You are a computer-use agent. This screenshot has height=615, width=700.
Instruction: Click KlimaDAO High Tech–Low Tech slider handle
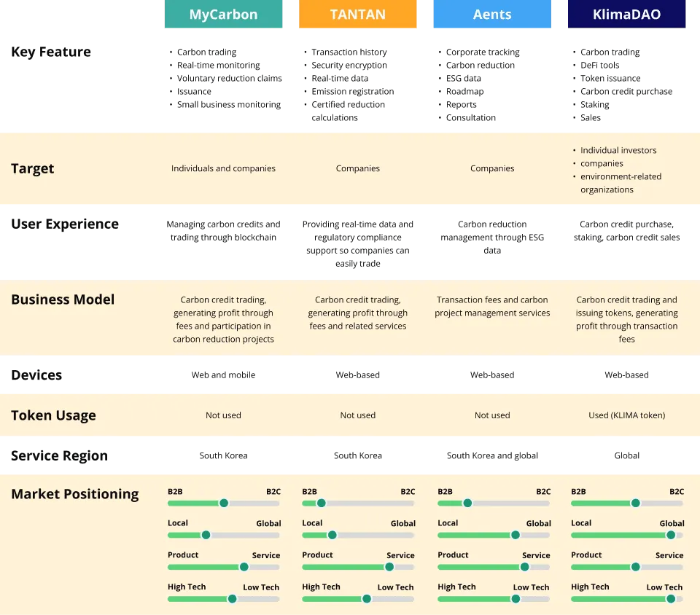coord(671,599)
